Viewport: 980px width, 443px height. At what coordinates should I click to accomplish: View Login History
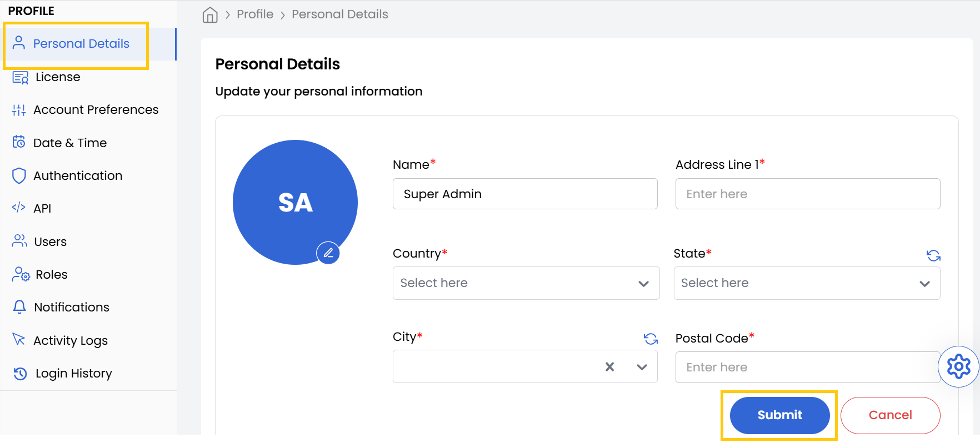89,373
